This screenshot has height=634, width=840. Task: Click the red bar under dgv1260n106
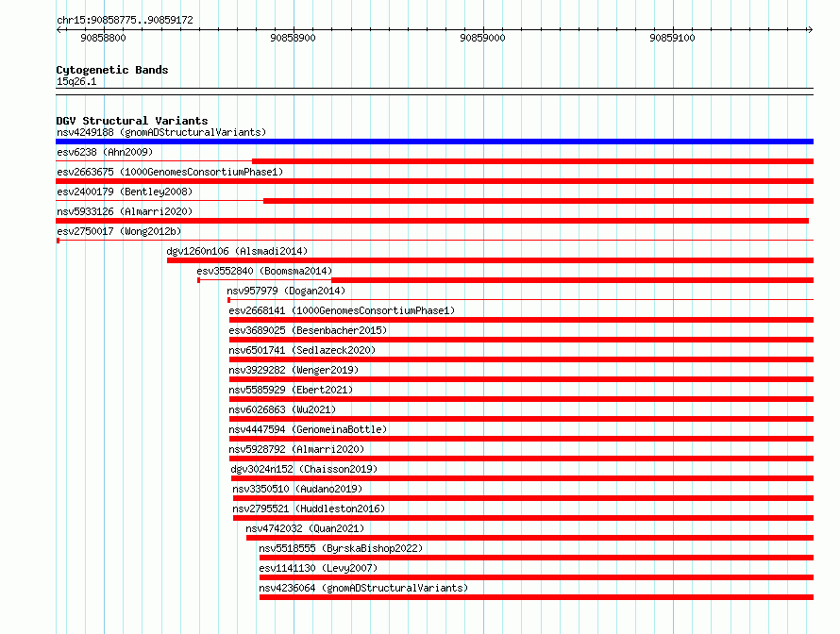(490, 260)
